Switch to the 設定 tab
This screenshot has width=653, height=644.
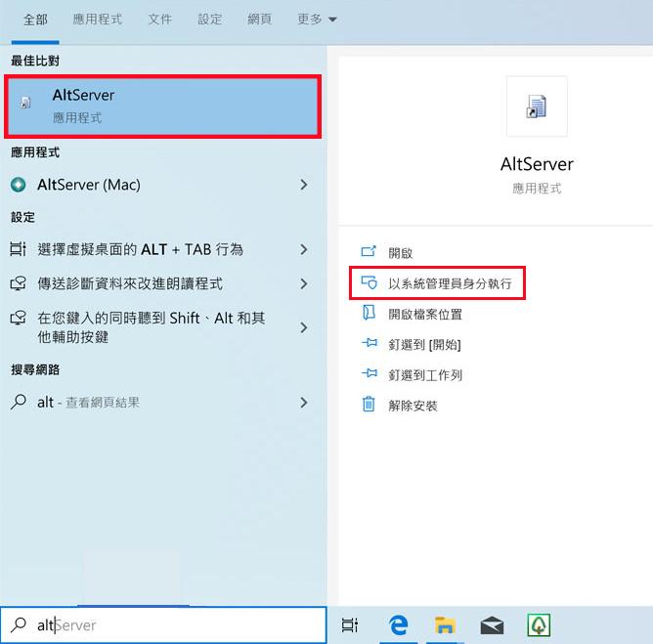pos(209,20)
